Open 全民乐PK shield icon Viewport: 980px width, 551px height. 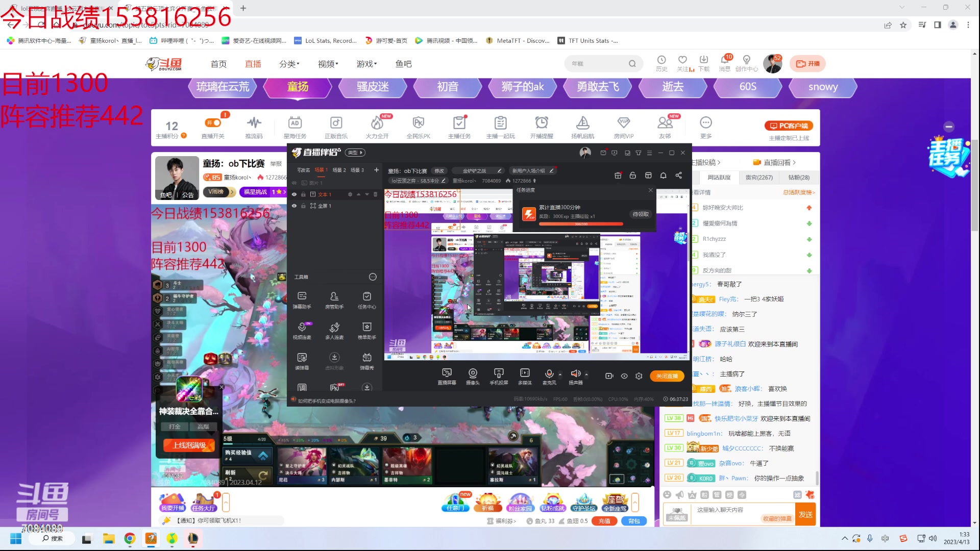coord(419,127)
